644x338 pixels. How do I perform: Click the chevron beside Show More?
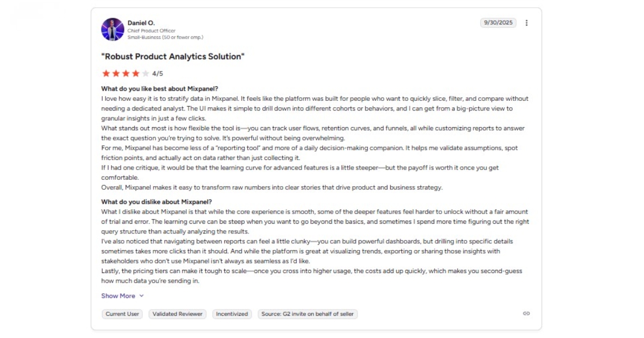click(142, 296)
